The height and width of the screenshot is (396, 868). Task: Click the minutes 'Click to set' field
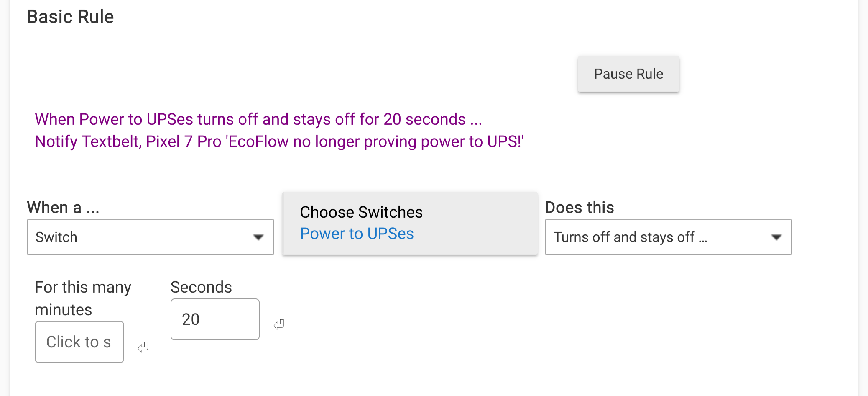coord(79,342)
